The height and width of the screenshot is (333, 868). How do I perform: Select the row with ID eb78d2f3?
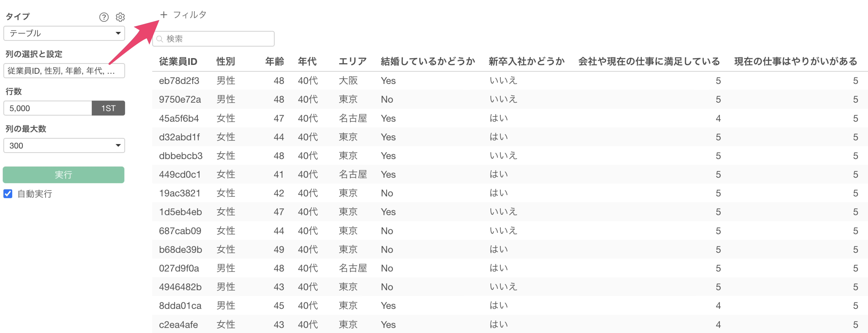coord(179,81)
